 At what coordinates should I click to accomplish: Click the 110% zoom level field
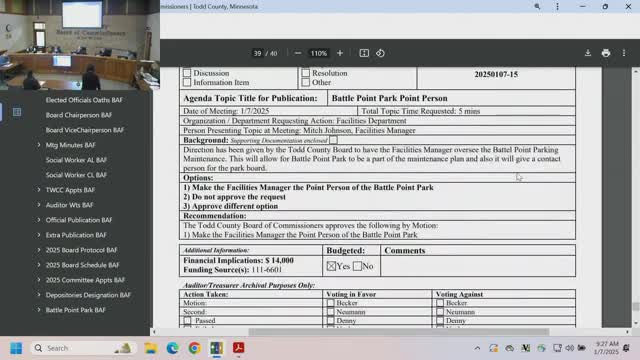click(x=318, y=53)
